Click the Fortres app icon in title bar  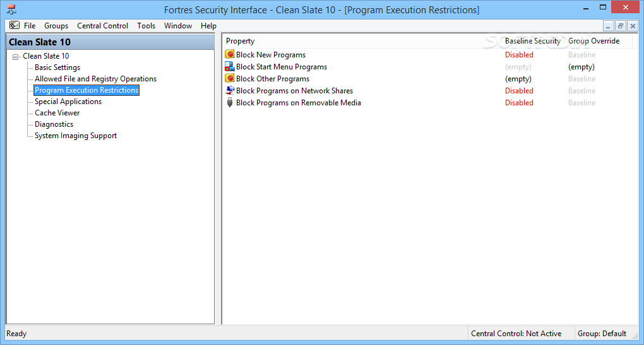[x=11, y=9]
